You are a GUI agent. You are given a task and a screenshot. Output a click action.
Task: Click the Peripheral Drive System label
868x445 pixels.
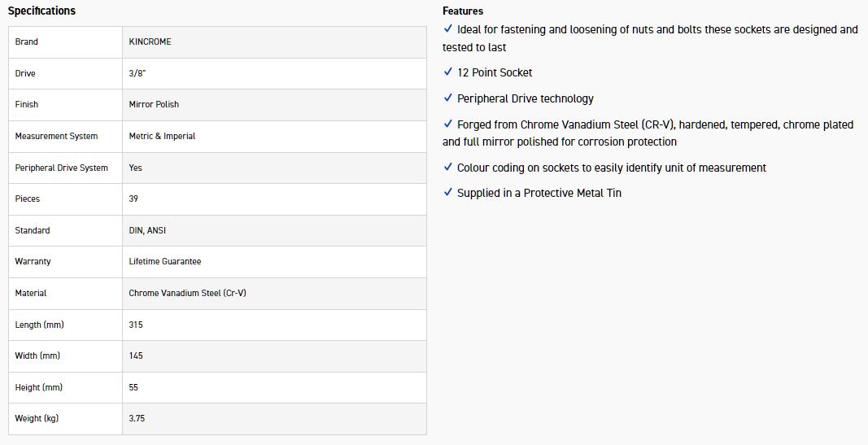coord(61,168)
